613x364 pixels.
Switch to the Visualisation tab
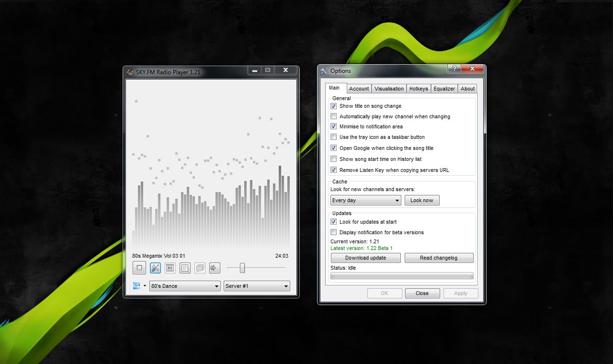pos(389,89)
